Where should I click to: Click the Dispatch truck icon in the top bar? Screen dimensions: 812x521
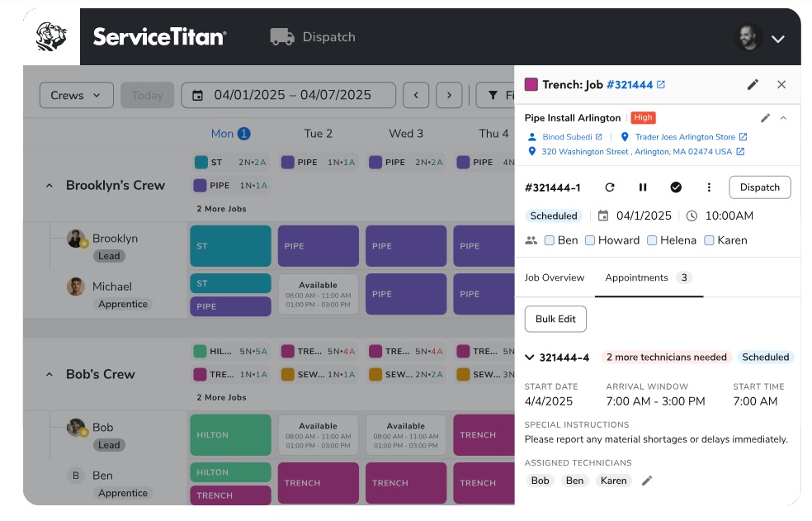click(281, 36)
